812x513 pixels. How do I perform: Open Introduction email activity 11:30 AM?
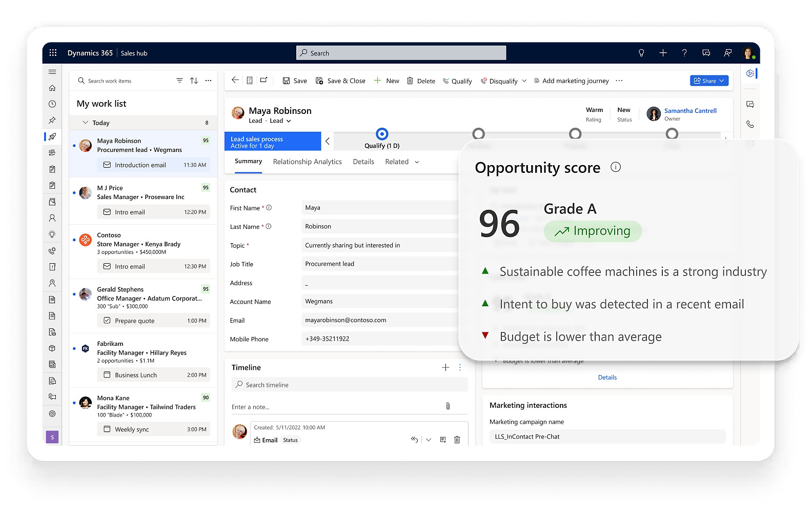(x=154, y=165)
